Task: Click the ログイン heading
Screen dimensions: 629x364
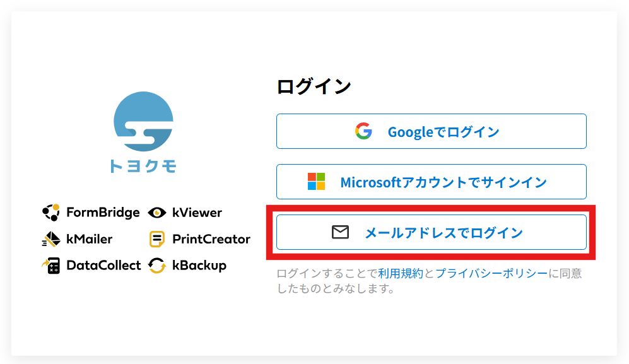Action: click(x=314, y=86)
